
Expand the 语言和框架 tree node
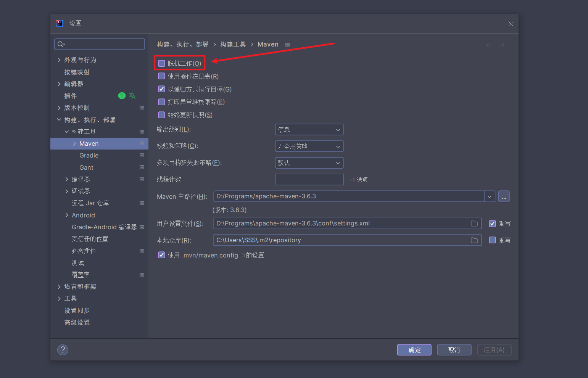[x=59, y=286]
